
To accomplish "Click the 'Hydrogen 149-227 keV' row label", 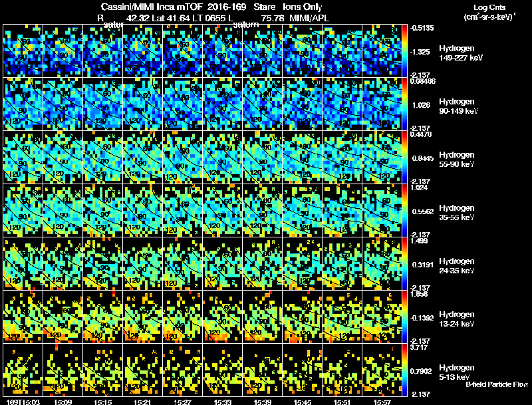I will click(460, 53).
